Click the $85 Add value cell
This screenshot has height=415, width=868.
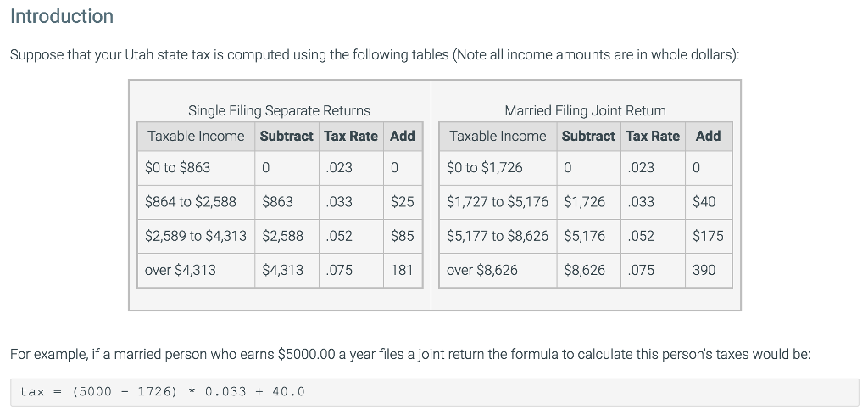pyautogui.click(x=402, y=236)
